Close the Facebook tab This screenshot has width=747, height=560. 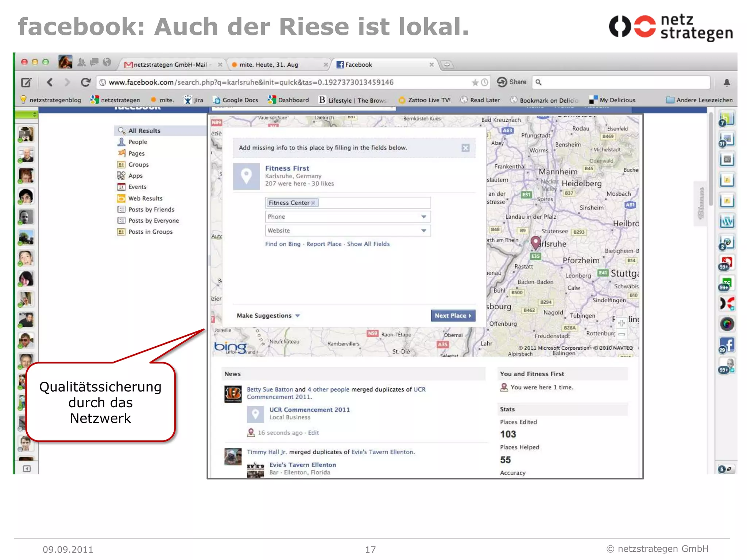click(431, 65)
